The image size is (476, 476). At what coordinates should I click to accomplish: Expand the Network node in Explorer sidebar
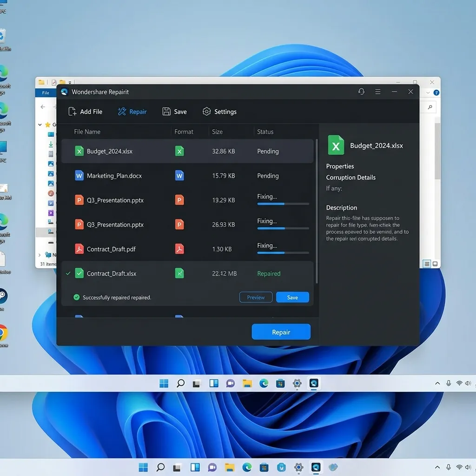coord(40,255)
